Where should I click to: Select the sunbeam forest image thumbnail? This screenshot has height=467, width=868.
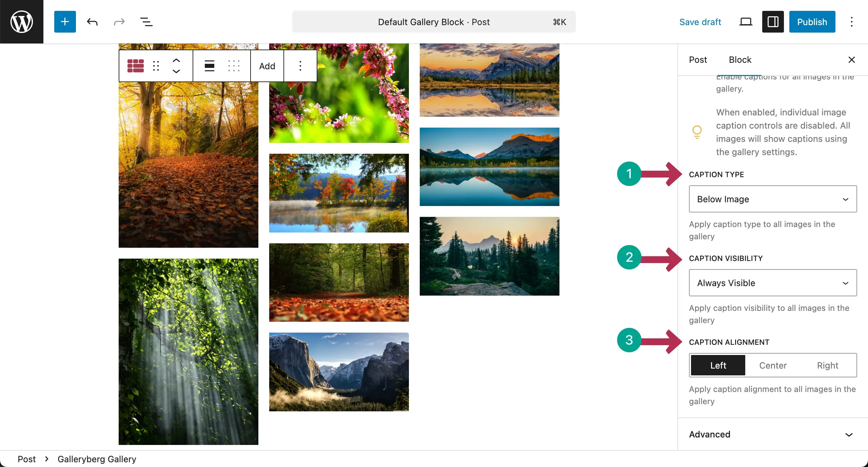click(x=188, y=351)
